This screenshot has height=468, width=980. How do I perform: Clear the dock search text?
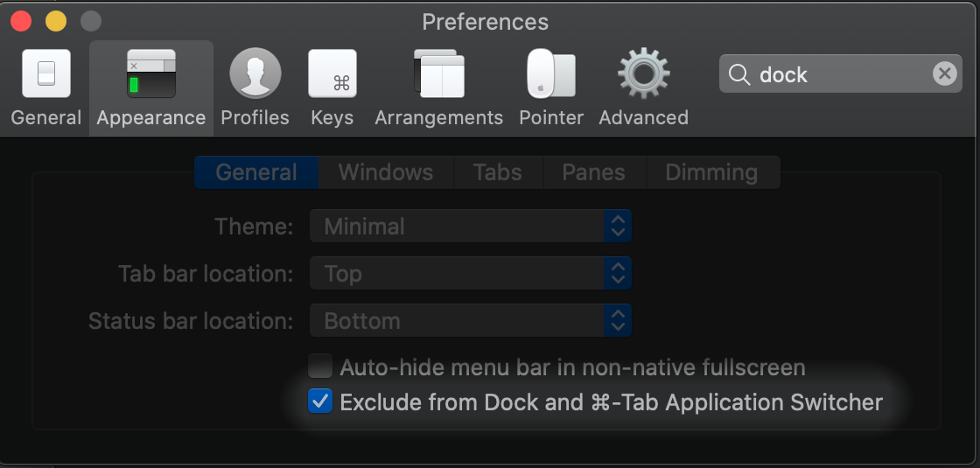click(x=944, y=74)
